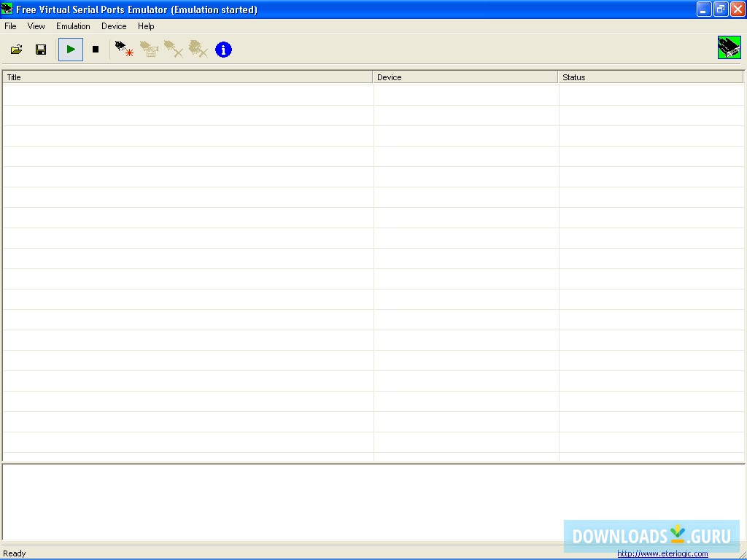Sort the list by Device column header
The width and height of the screenshot is (747, 560).
point(465,77)
